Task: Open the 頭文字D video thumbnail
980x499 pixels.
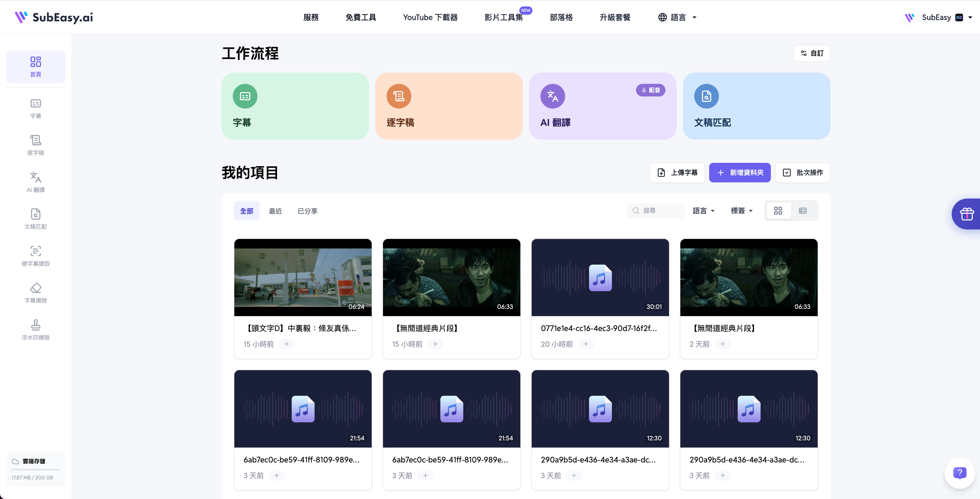Action: [303, 278]
